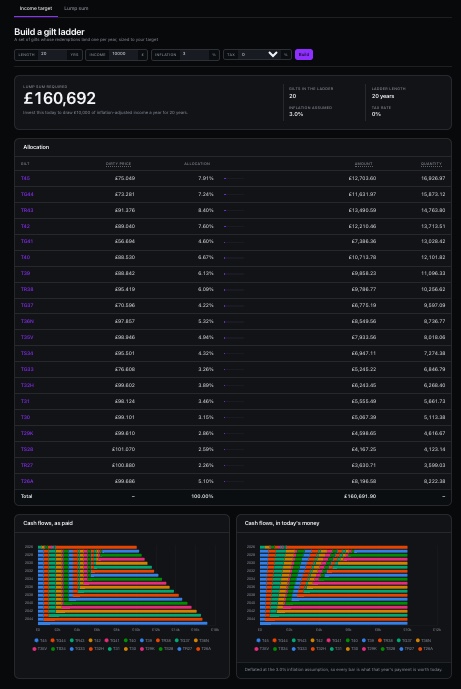Toggle TR38 legend dot in today's money chart
Image resolution: width=461 pixels, height=689 pixels.
[x=380, y=640]
